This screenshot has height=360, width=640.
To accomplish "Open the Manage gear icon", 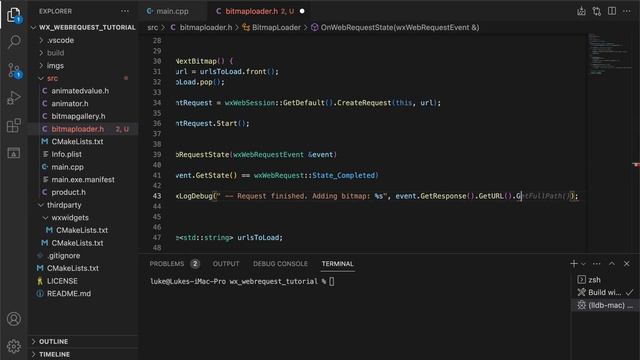I will pyautogui.click(x=13, y=346).
